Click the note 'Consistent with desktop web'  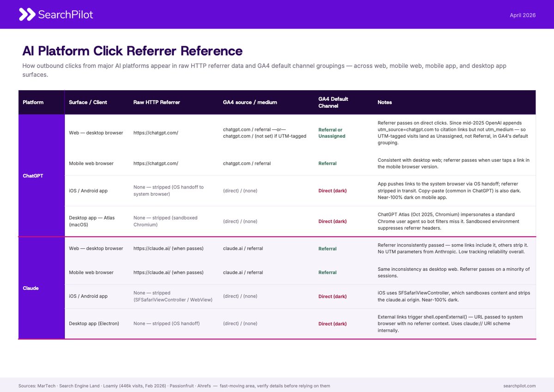(x=453, y=163)
